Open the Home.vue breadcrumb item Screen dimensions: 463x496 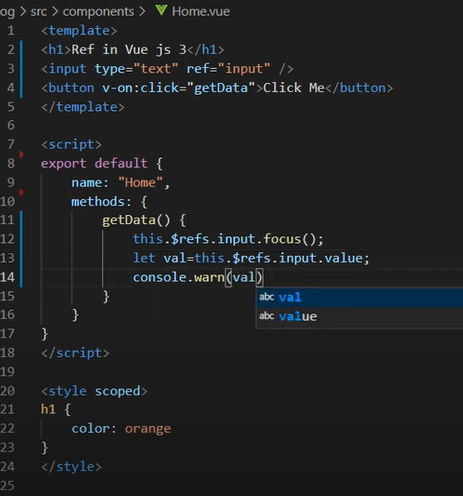tap(201, 12)
